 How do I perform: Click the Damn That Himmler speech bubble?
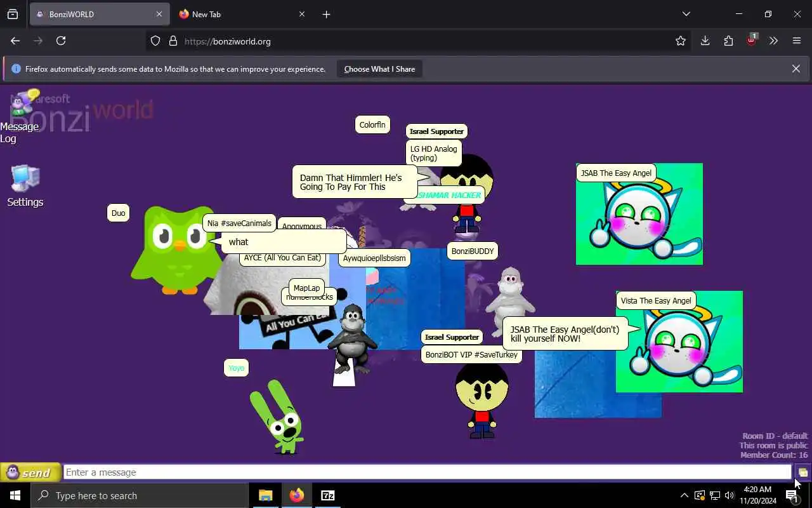pyautogui.click(x=355, y=182)
